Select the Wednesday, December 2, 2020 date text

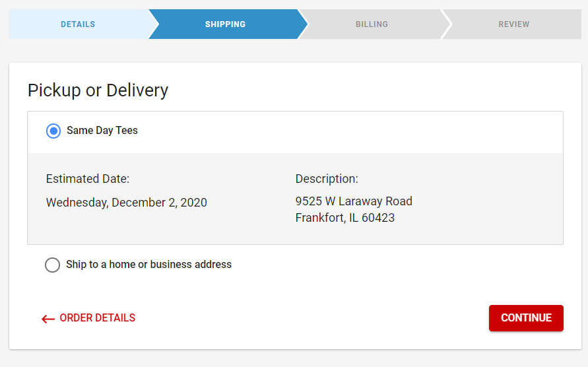tap(126, 203)
